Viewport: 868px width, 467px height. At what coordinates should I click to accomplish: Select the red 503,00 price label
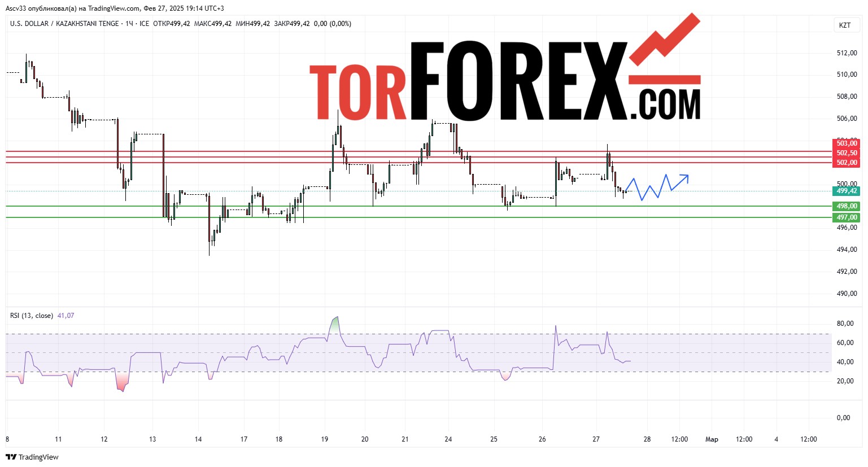tap(847, 143)
